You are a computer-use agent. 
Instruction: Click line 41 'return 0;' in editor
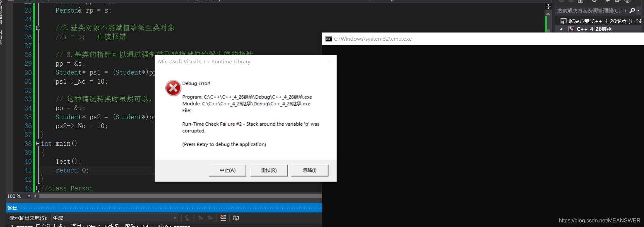click(x=72, y=170)
